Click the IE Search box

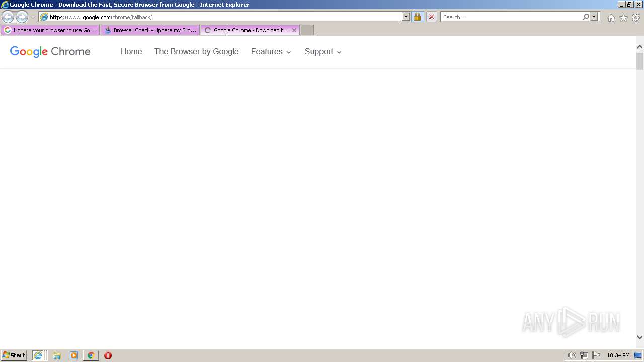coord(511,17)
